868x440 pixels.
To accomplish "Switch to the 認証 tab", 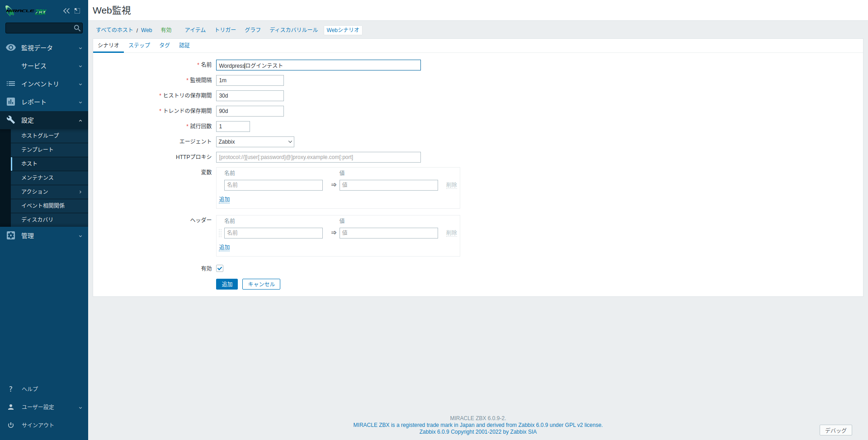I will pos(184,45).
